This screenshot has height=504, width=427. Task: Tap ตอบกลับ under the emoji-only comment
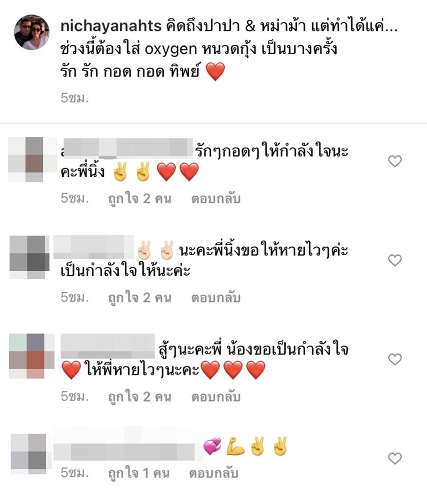(x=213, y=473)
